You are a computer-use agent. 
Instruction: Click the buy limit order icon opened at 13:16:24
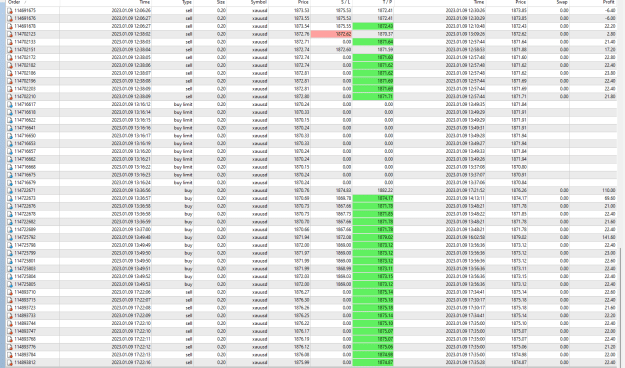point(10,183)
